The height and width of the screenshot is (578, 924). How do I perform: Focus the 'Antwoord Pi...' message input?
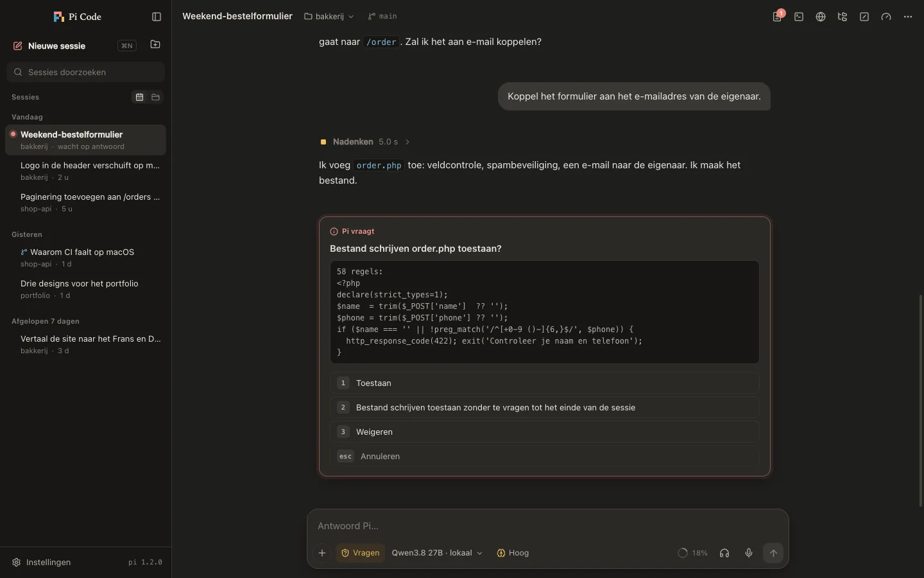548,526
